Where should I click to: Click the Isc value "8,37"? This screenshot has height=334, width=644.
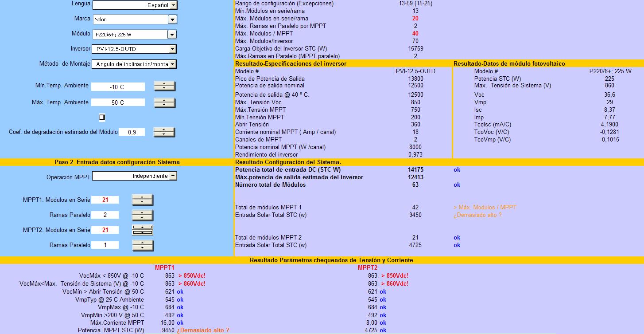[609, 110]
